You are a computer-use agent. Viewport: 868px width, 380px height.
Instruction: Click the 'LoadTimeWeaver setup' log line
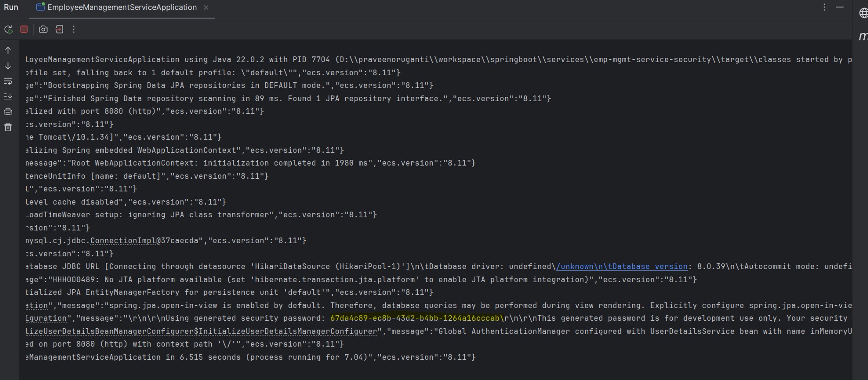pos(201,215)
